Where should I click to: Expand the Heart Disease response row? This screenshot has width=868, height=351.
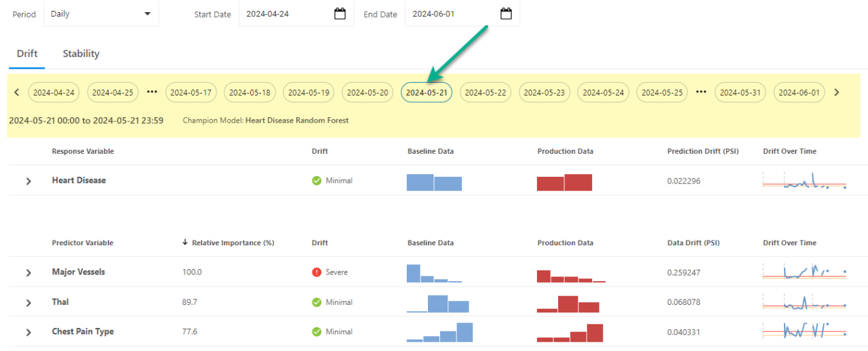(x=28, y=181)
